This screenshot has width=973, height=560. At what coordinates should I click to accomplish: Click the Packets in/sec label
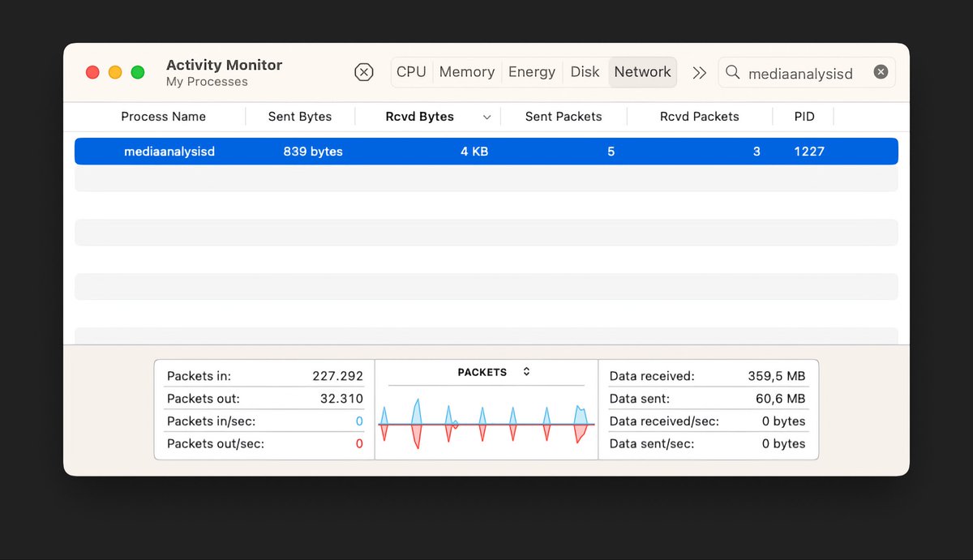click(211, 421)
